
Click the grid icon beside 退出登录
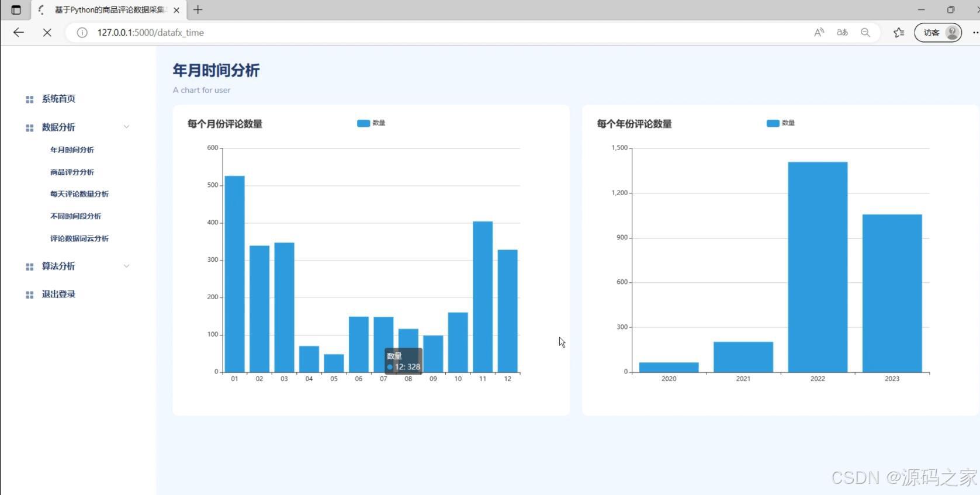coord(30,295)
